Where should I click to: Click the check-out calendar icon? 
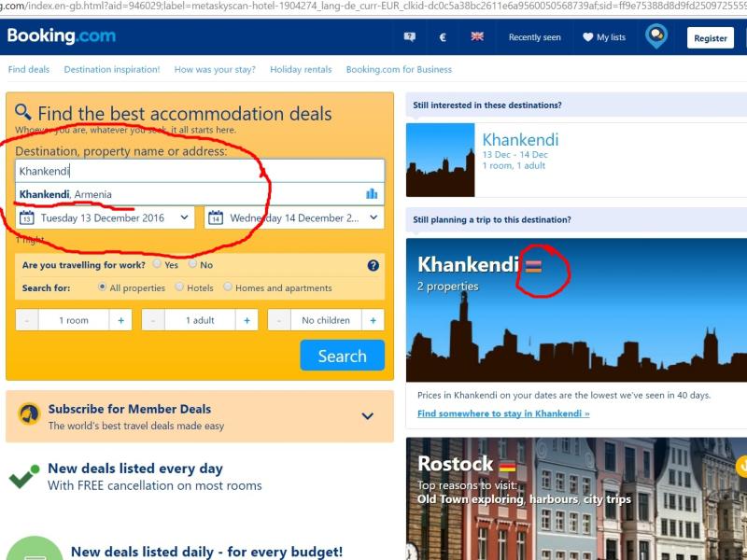tap(216, 217)
